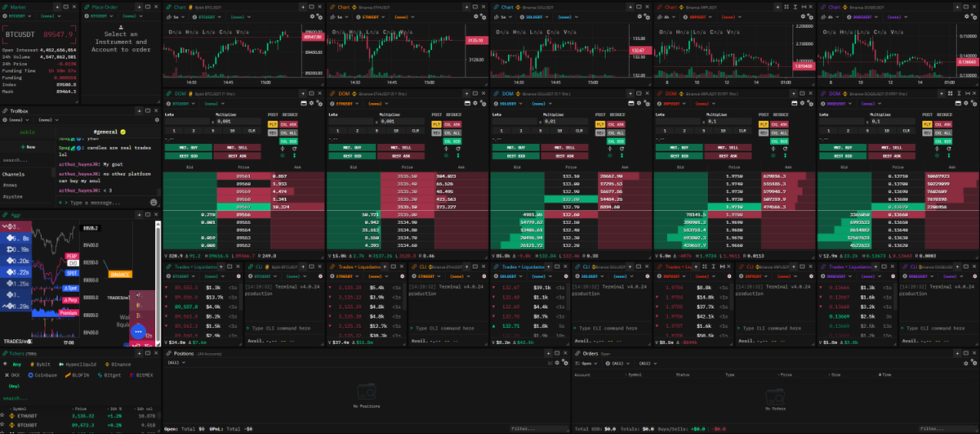This screenshot has height=434, width=980.
Task: Click New button in Trollbox sidebar
Action: [28, 147]
